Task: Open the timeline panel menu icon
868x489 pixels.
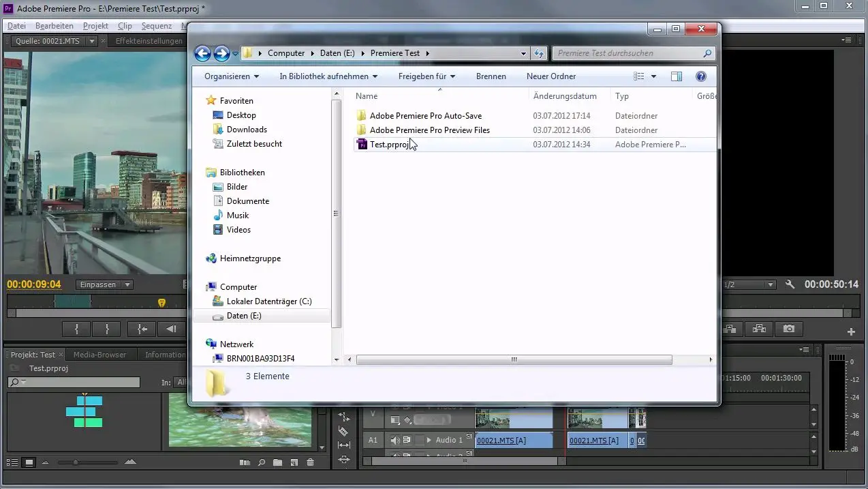Action: [805, 349]
